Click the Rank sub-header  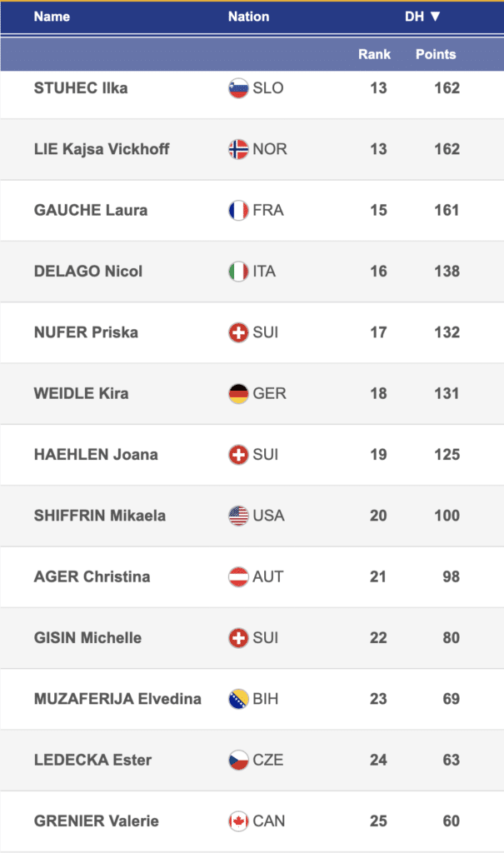(x=374, y=54)
